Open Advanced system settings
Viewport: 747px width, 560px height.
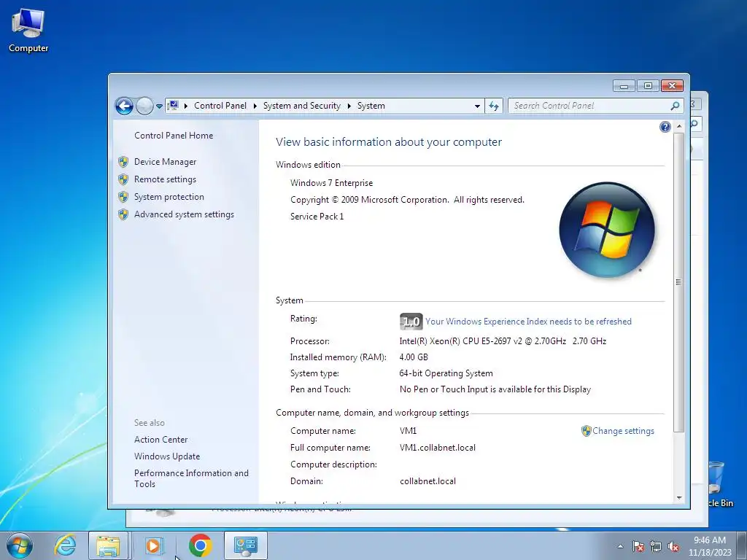coord(184,215)
